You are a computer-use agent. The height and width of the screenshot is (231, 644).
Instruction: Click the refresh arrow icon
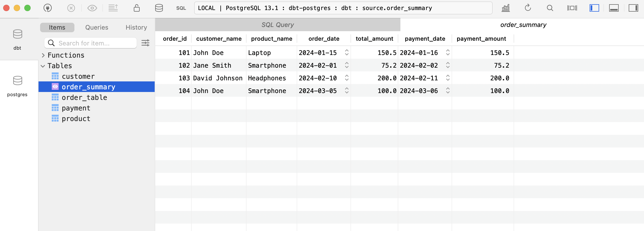[528, 8]
